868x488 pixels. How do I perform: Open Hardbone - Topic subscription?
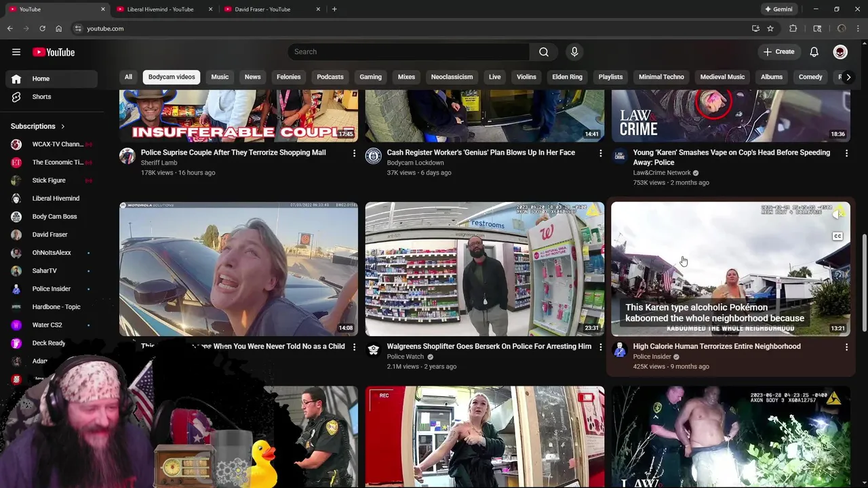pyautogui.click(x=52, y=307)
